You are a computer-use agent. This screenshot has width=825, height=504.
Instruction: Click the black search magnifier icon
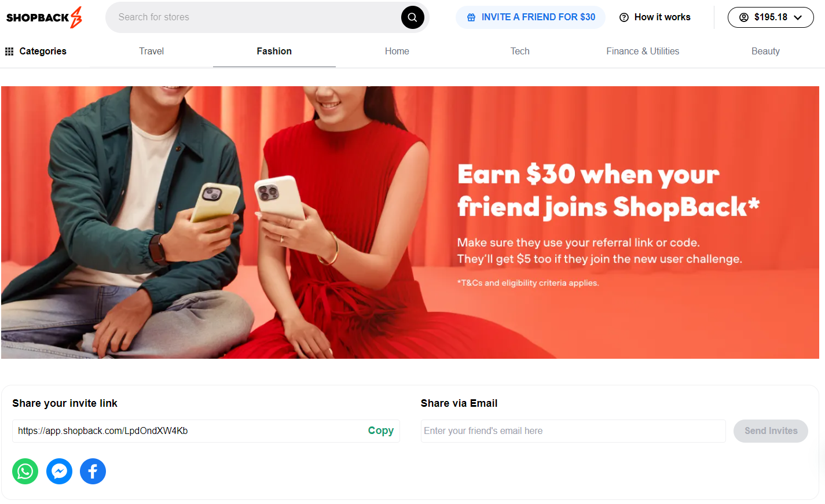point(412,17)
